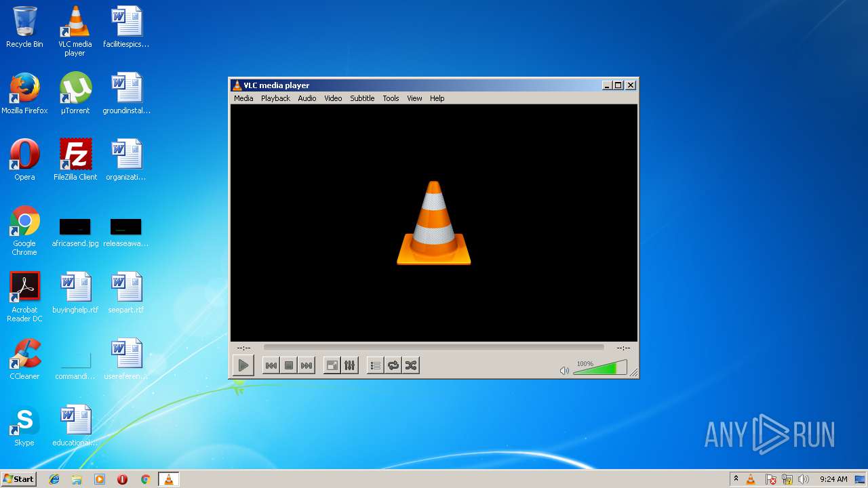The image size is (868, 488).
Task: Show extended settings (equalizer) in VLC
Action: (x=350, y=365)
